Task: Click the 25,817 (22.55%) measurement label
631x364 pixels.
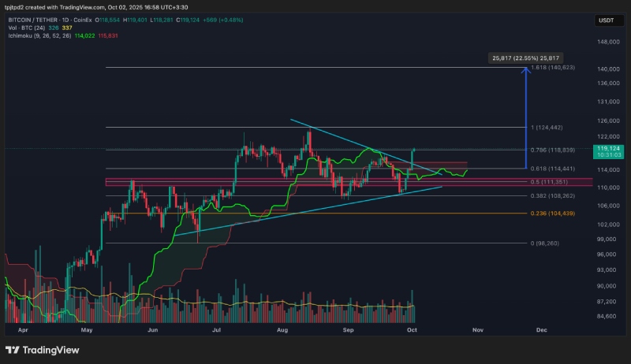Action: pos(525,58)
